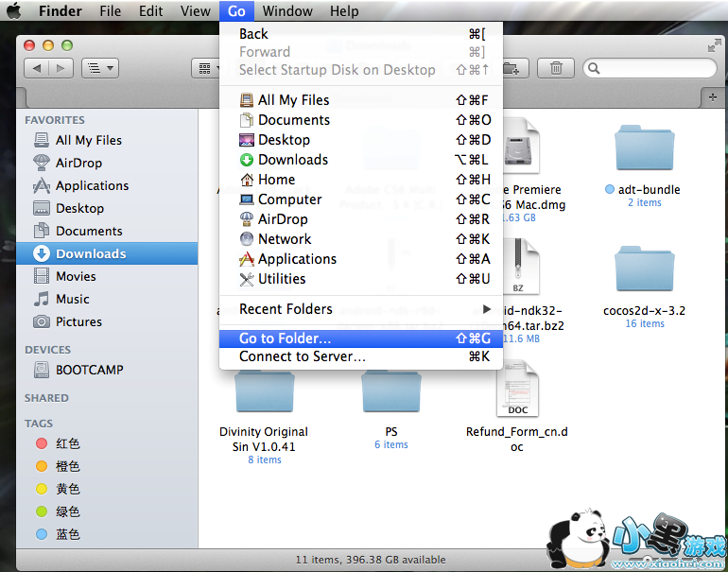Select Downloads in the sidebar
Viewport: 728px width, 572px height.
(107, 253)
